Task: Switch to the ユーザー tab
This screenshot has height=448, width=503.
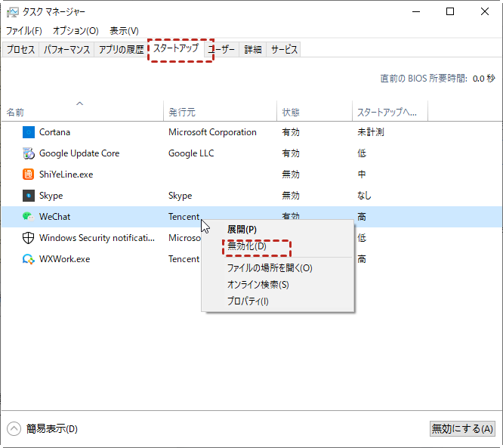Action: click(x=221, y=49)
